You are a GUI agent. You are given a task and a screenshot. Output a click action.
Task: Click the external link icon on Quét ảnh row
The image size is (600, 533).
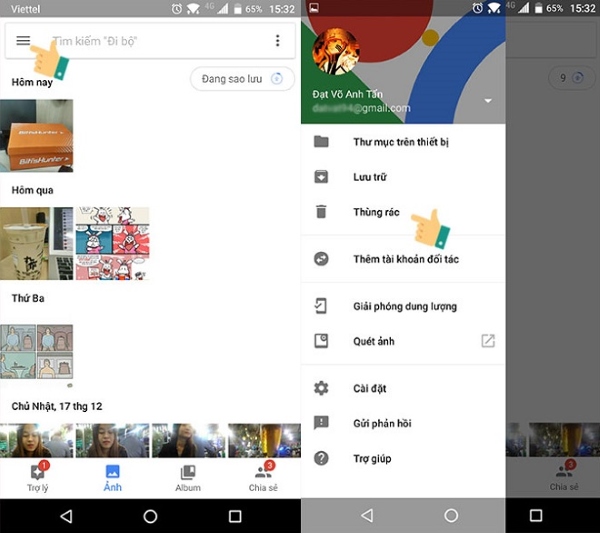[x=488, y=341]
